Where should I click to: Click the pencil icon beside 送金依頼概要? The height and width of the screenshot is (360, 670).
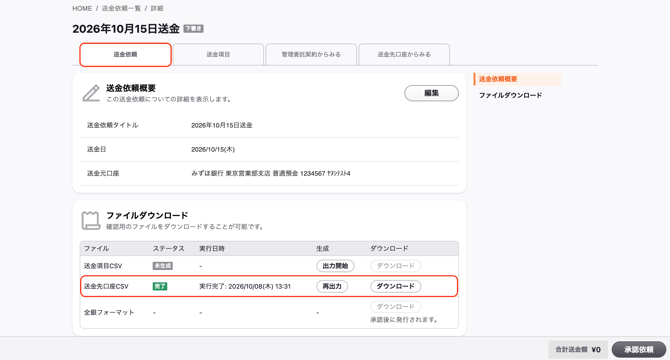91,93
